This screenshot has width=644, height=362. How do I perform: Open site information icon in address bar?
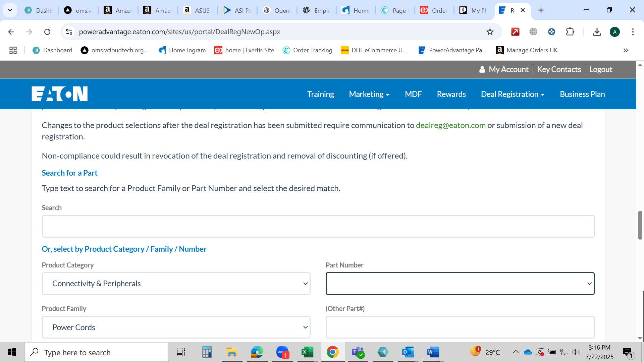[x=69, y=32]
